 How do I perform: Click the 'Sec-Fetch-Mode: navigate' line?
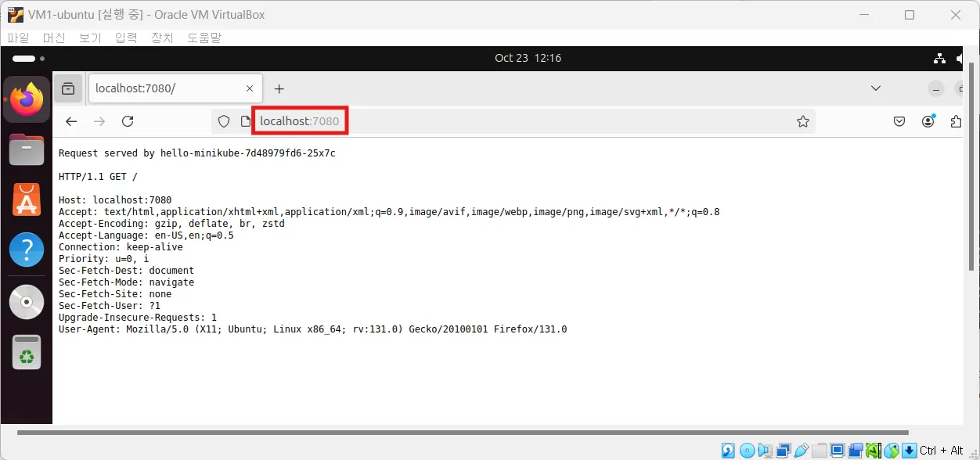126,282
